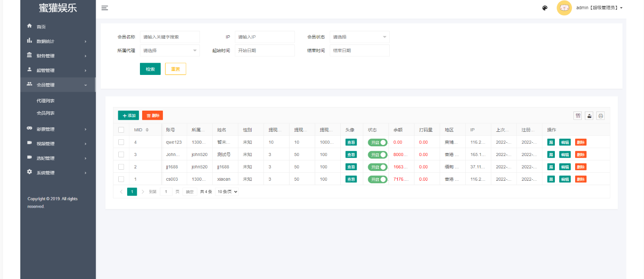Click the green 检索 search button

click(x=150, y=69)
